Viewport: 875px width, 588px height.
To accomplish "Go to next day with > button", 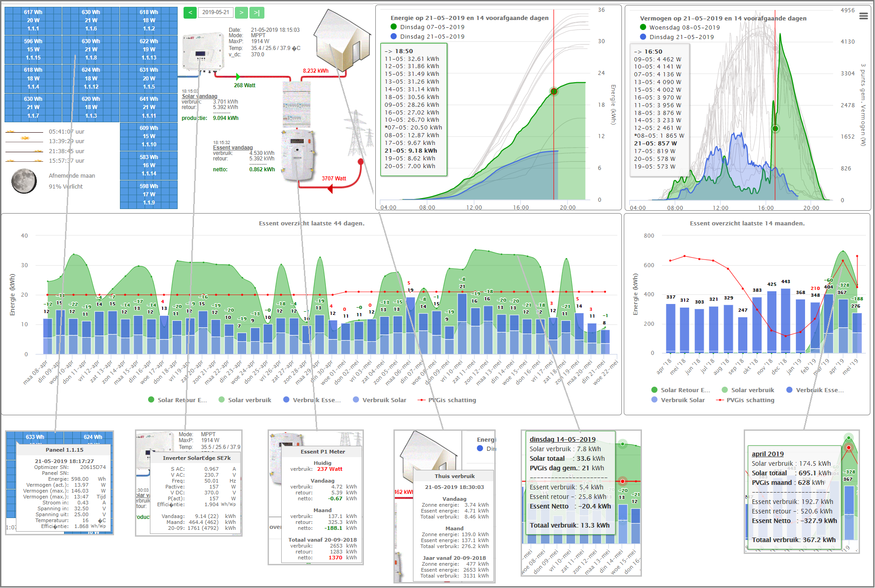I will pos(241,13).
